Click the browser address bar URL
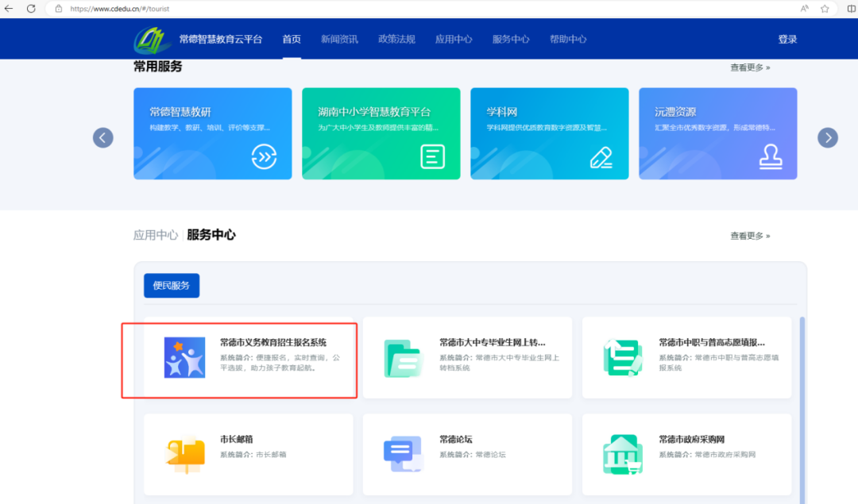This screenshot has width=858, height=504. point(120,9)
